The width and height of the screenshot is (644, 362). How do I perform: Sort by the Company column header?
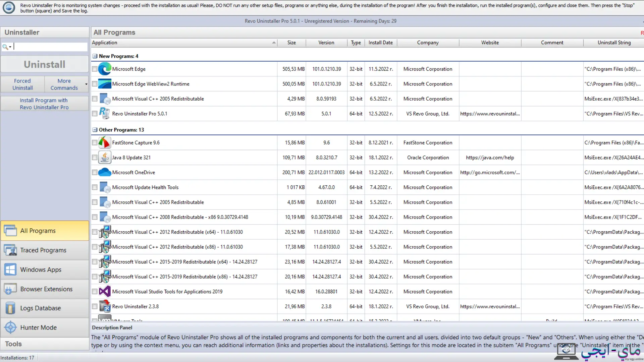428,43
